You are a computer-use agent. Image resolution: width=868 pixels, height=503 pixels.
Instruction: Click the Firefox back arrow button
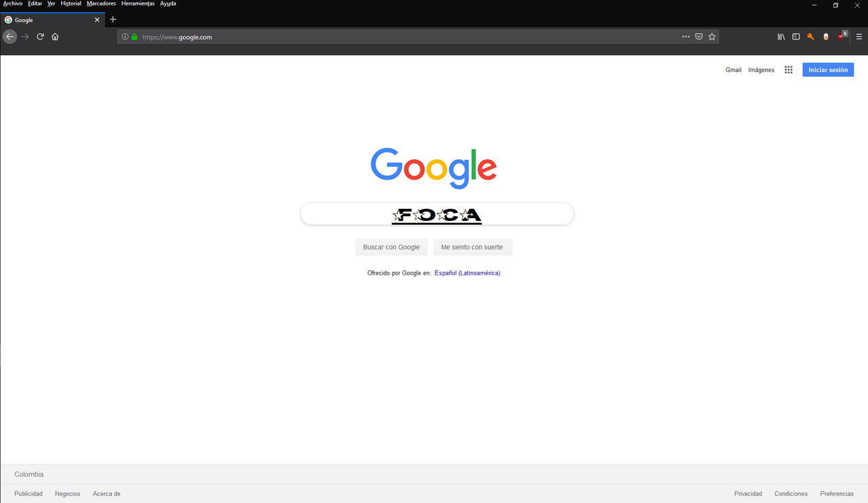tap(9, 37)
